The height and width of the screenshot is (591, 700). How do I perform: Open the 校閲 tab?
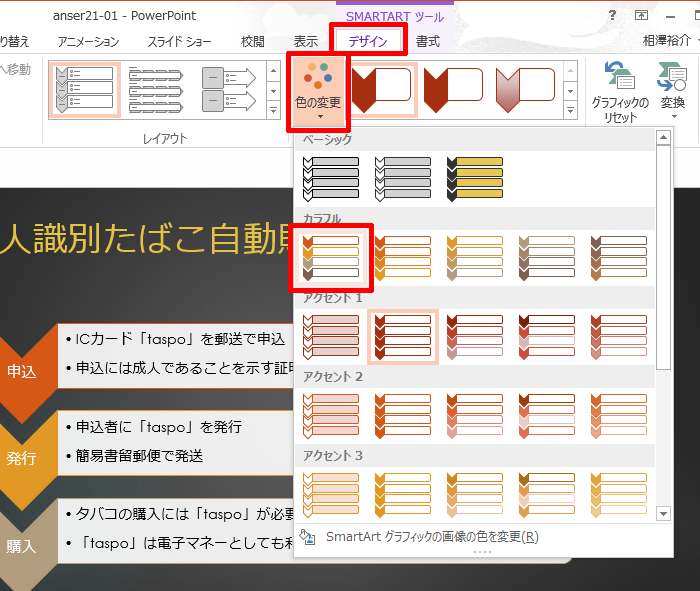pos(253,41)
